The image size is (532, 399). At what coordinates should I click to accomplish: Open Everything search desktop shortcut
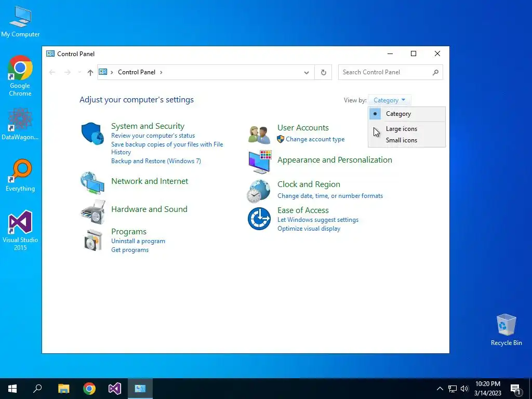point(20,176)
